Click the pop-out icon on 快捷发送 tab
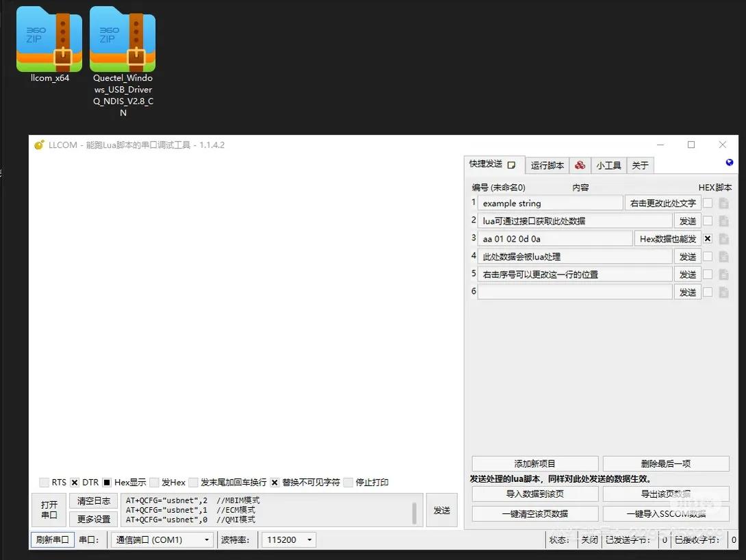This screenshot has height=560, width=746. (x=511, y=164)
